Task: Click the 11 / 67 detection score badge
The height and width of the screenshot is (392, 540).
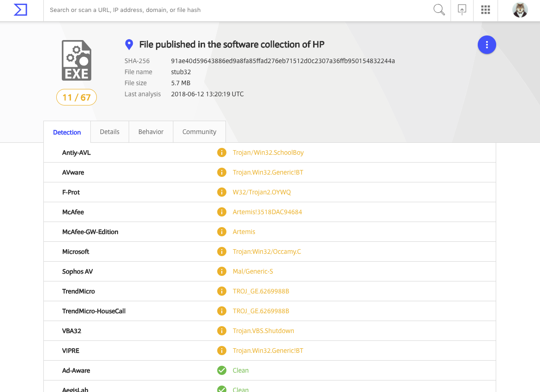Action: (x=77, y=97)
